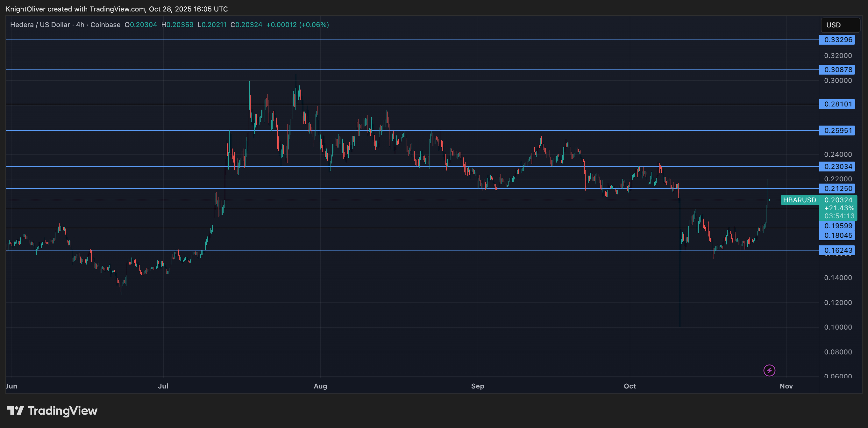Click the Hedera / US Dollar chart title
868x428 pixels.
tap(40, 25)
